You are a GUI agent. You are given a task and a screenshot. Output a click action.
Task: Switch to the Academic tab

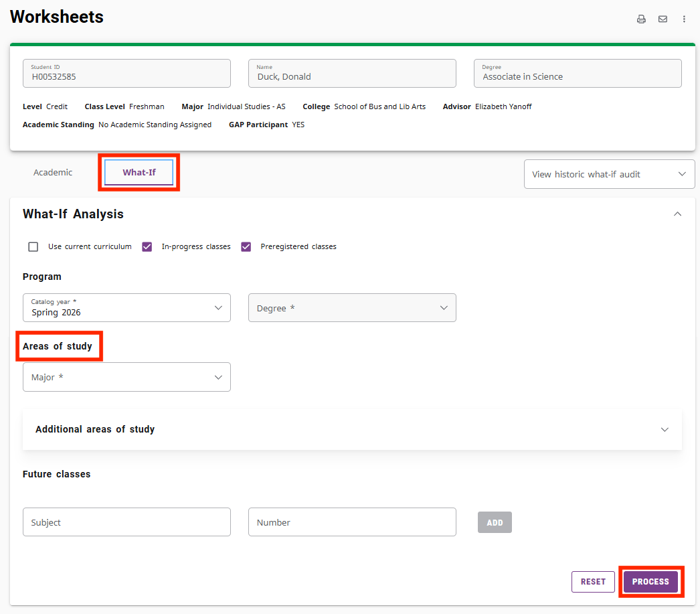53,173
